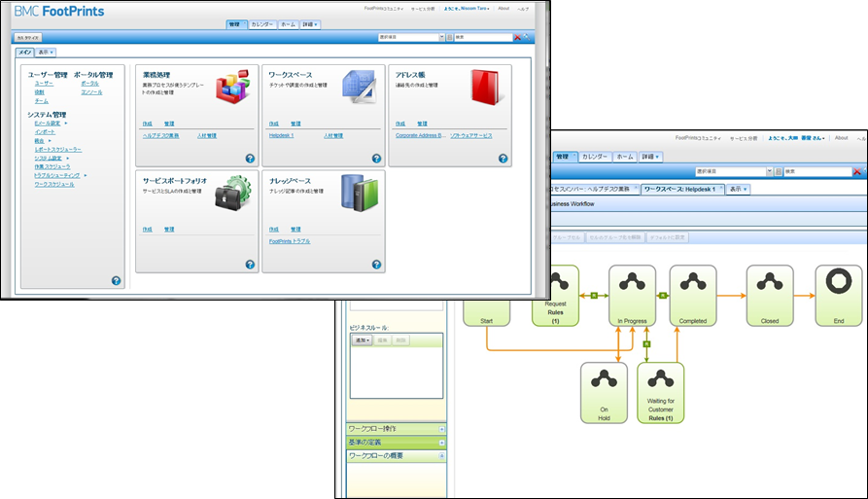Click rule marker above Waiting for Customer node

click(x=646, y=344)
